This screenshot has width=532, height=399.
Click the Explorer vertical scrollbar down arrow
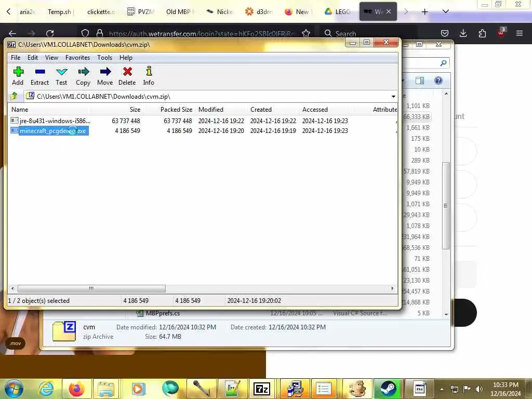pyautogui.click(x=446, y=314)
